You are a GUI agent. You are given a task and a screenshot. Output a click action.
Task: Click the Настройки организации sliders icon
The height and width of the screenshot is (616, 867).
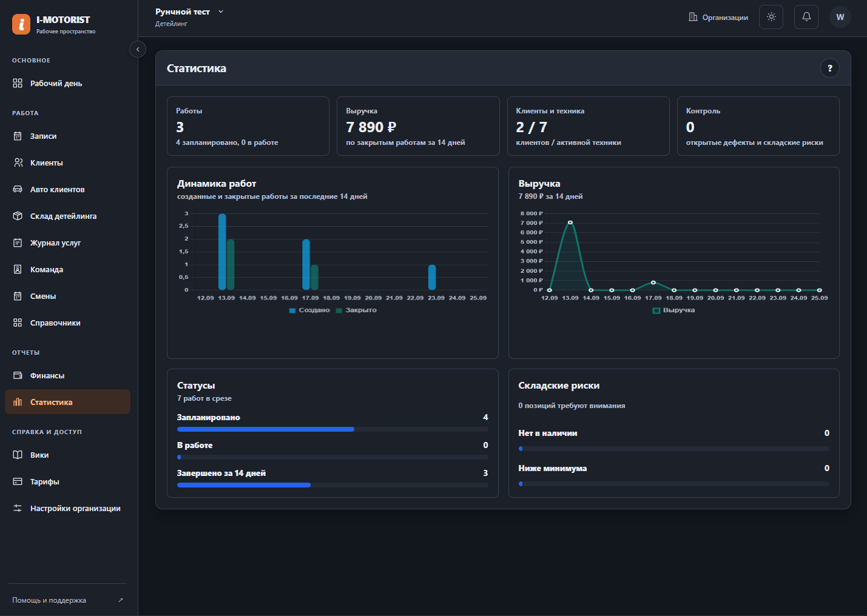[18, 508]
